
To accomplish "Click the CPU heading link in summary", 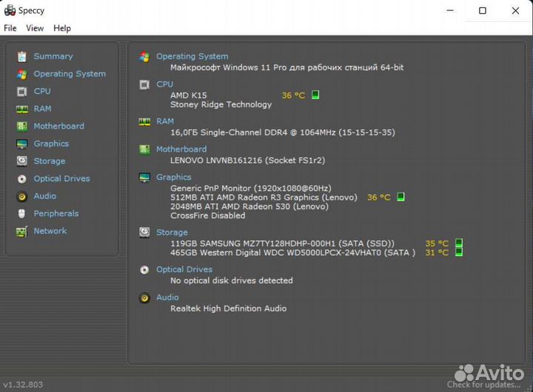I will pos(164,84).
